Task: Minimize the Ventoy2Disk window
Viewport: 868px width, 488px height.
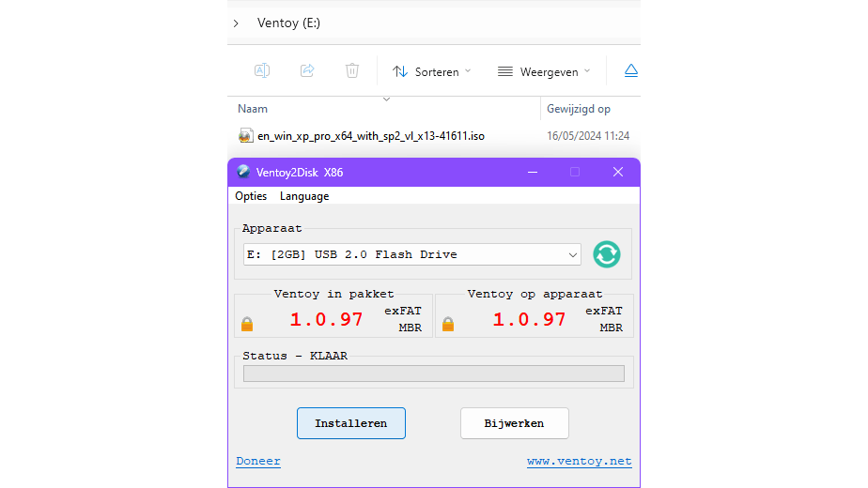Action: tap(533, 172)
